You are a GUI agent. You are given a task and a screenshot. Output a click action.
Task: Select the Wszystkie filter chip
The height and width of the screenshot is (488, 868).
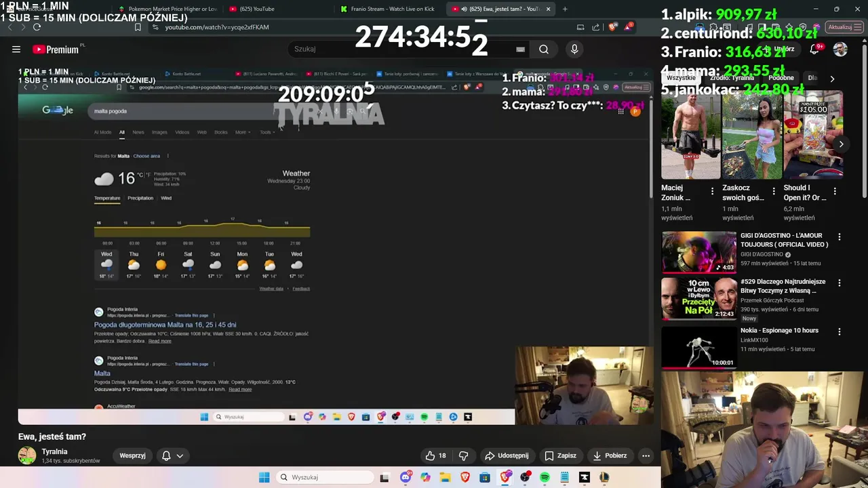[x=681, y=78]
